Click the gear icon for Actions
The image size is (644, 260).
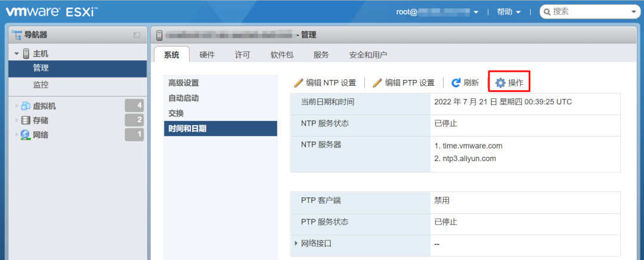(x=500, y=83)
